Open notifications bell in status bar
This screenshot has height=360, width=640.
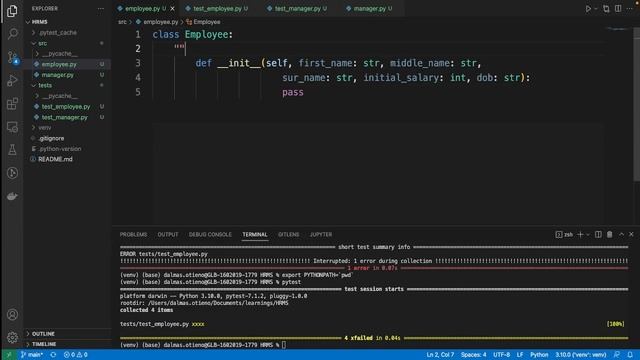[x=630, y=355]
